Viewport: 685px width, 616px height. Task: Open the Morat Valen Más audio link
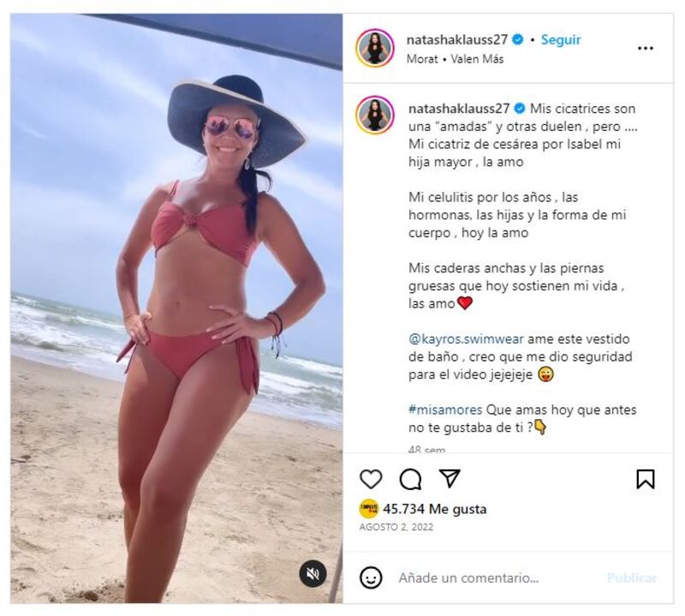(455, 59)
